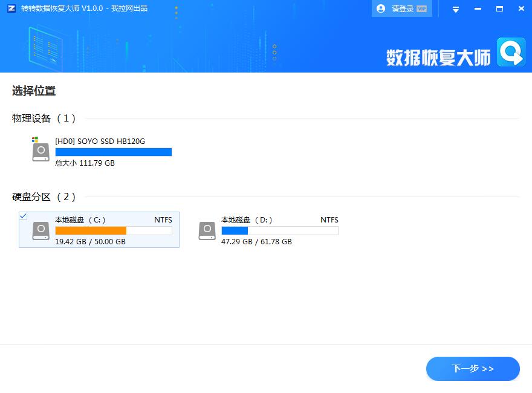The width and height of the screenshot is (532, 393).
Task: Click the blue D drive usage bar
Action: tap(280, 231)
